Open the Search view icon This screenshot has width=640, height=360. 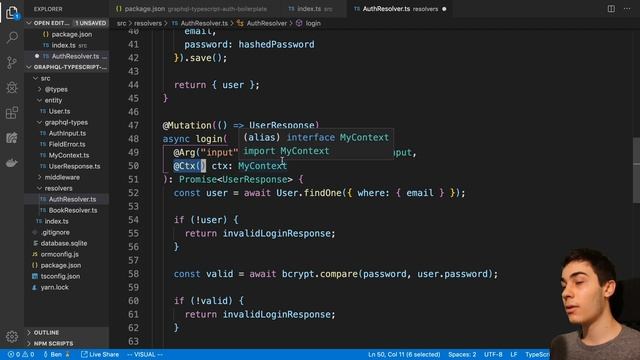tap(12, 38)
